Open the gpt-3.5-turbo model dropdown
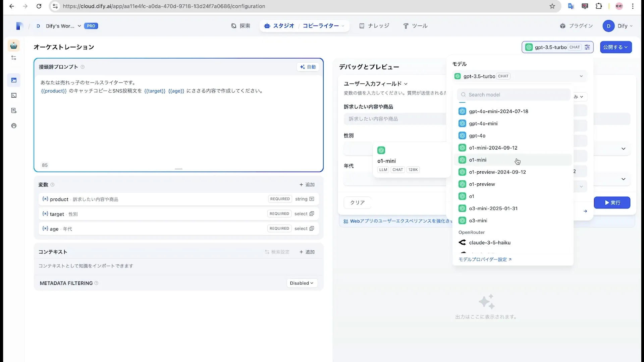644x362 pixels. point(519,76)
